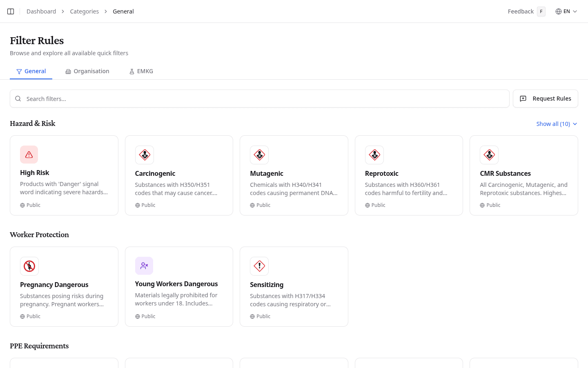This screenshot has width=588, height=368.
Task: Navigate to Categories breadcrumb link
Action: coord(84,11)
